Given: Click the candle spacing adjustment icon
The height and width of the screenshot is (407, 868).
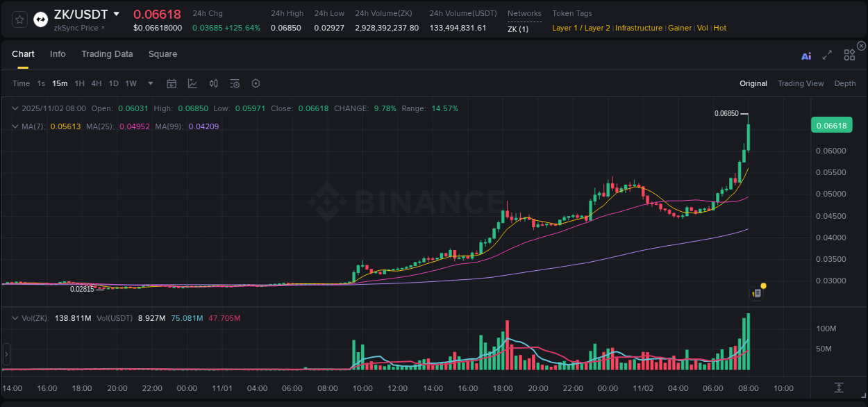Looking at the screenshot, I should pos(214,83).
